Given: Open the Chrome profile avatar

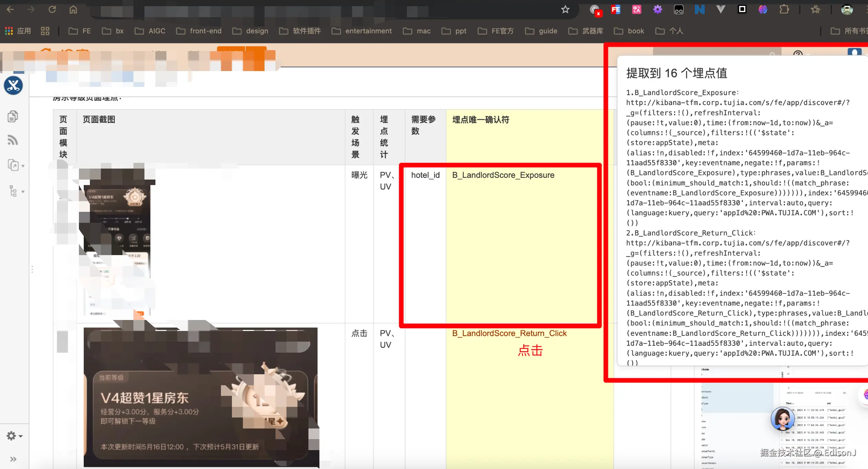Looking at the screenshot, I should (846, 10).
